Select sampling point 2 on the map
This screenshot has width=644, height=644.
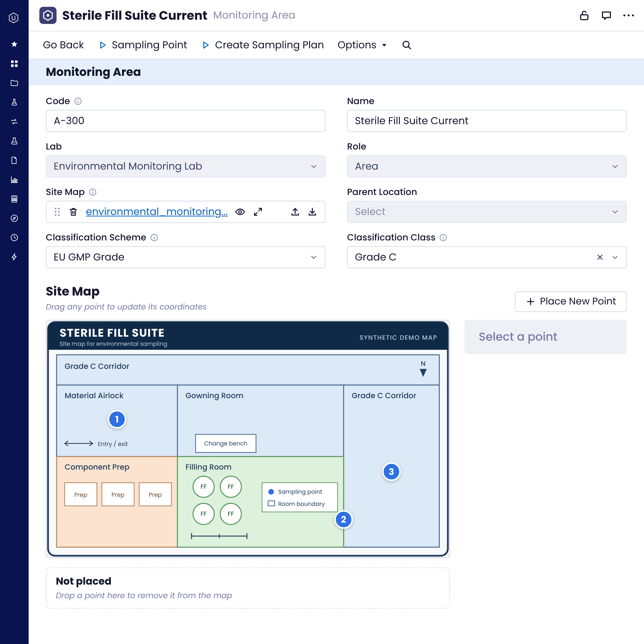344,519
